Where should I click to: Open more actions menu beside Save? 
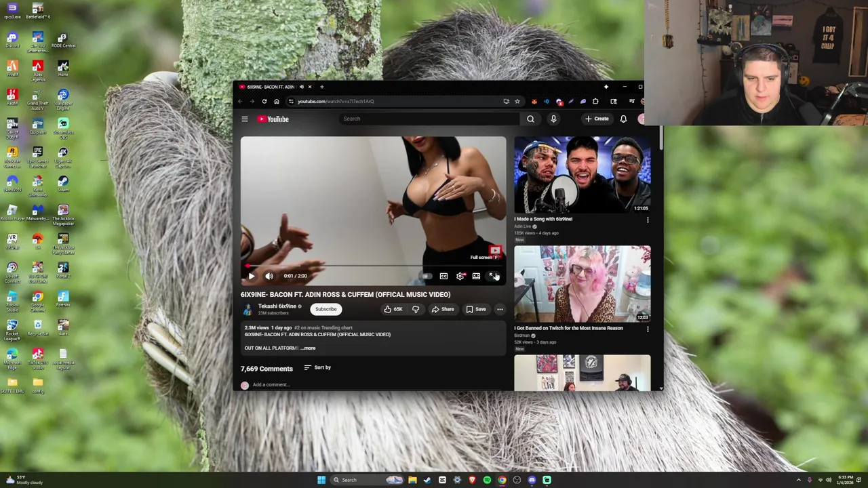(x=500, y=309)
